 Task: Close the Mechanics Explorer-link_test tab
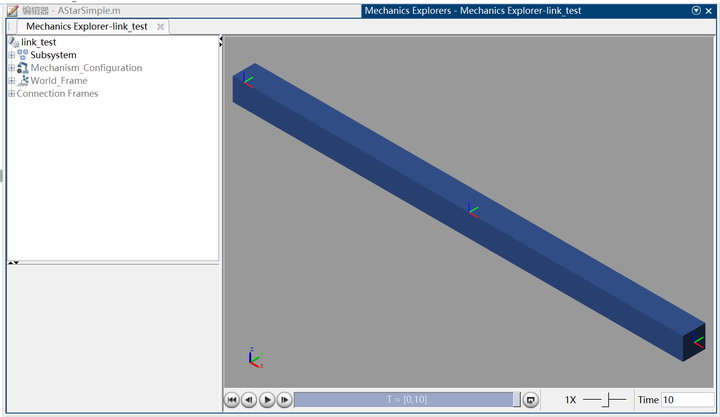click(160, 27)
